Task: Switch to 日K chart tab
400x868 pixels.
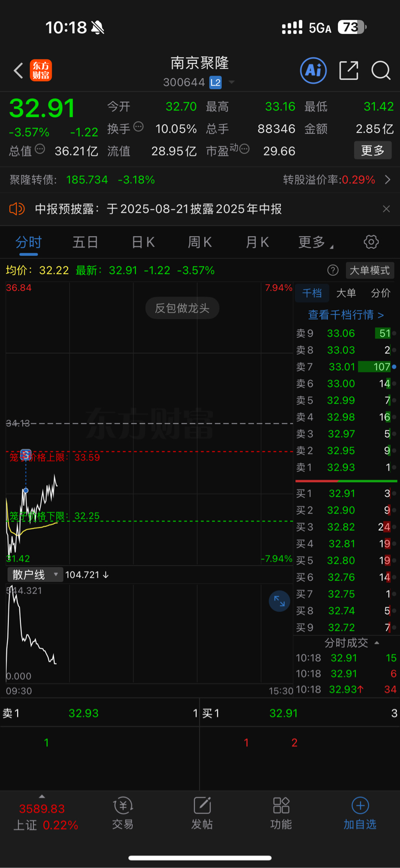Action: pos(143,242)
